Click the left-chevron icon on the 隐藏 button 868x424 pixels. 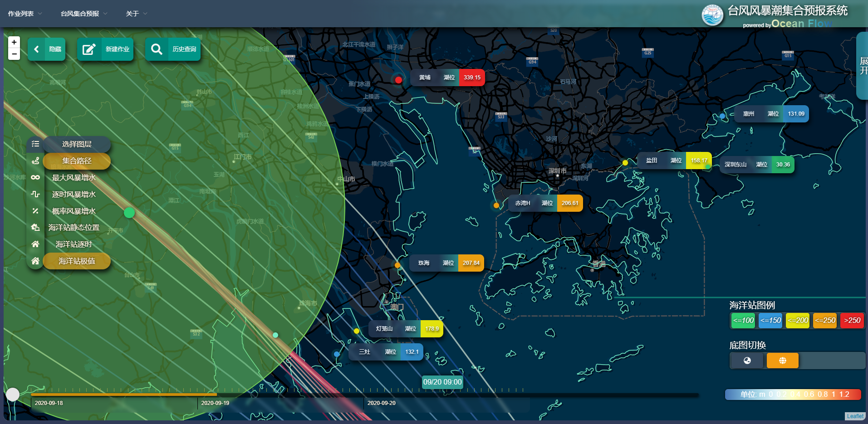coord(37,49)
